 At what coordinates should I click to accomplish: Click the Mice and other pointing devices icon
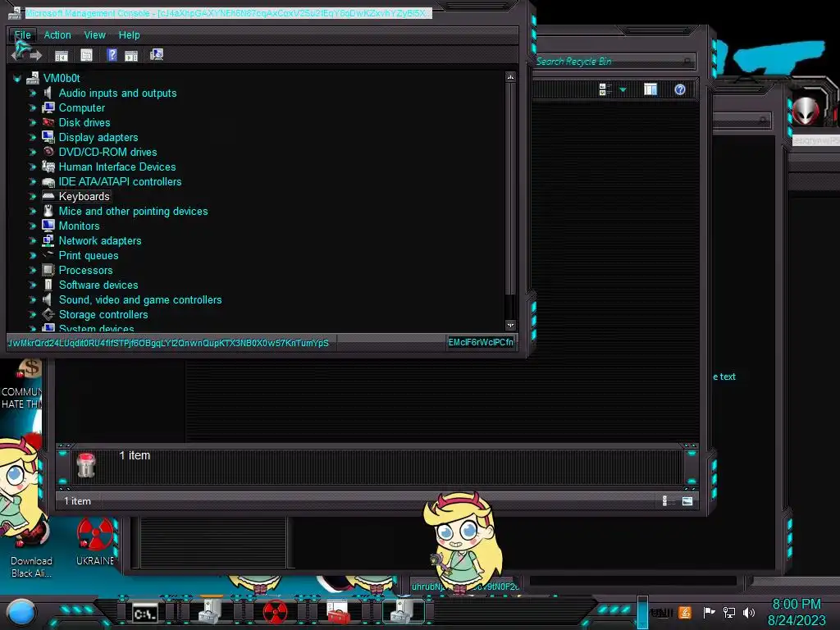(48, 211)
